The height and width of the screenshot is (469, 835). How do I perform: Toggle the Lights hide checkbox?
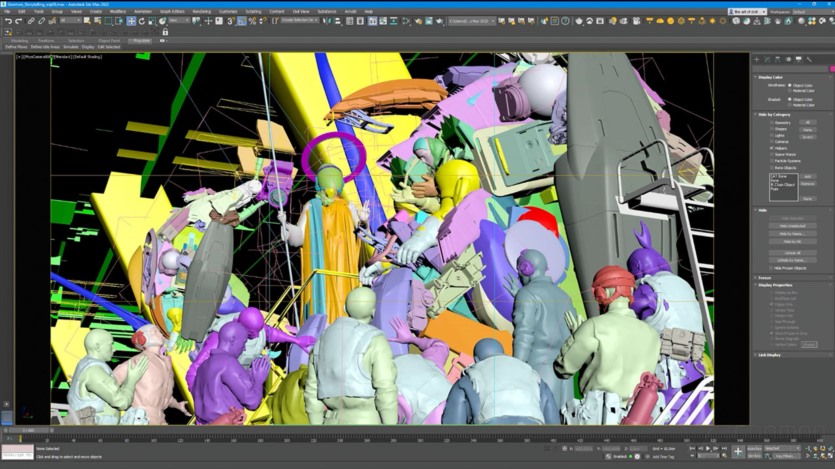[x=772, y=135]
